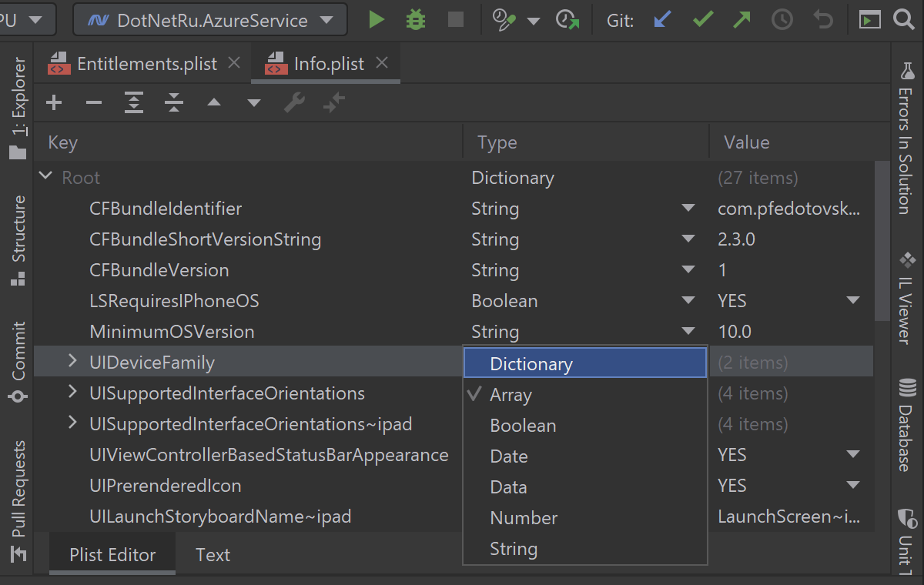Click the profiling icon right of Stop

(x=503, y=20)
